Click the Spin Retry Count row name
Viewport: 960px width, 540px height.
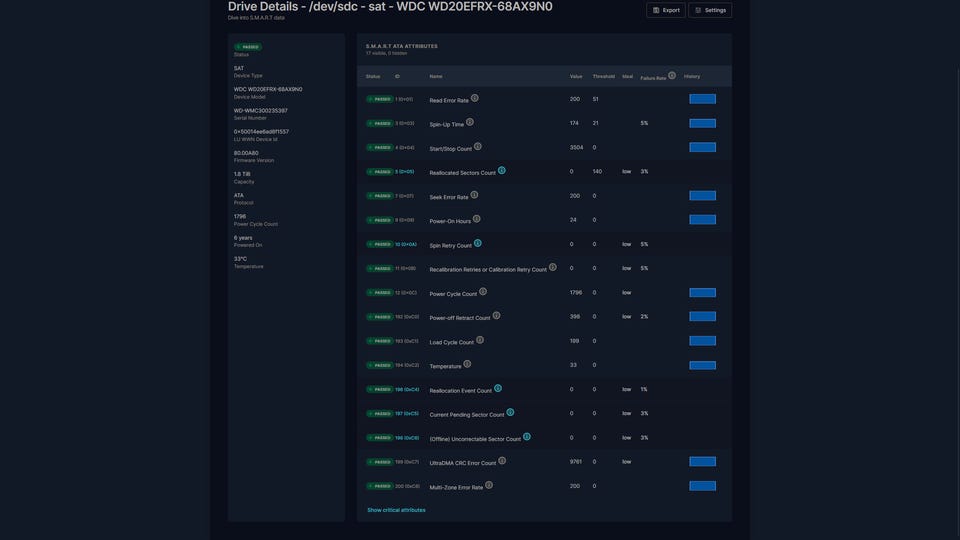pos(451,246)
